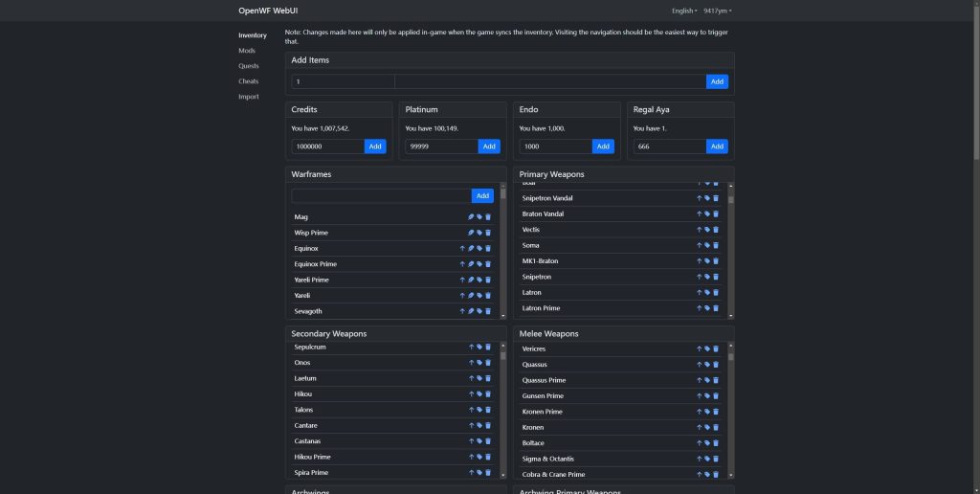Go to the Cheats section

(249, 81)
